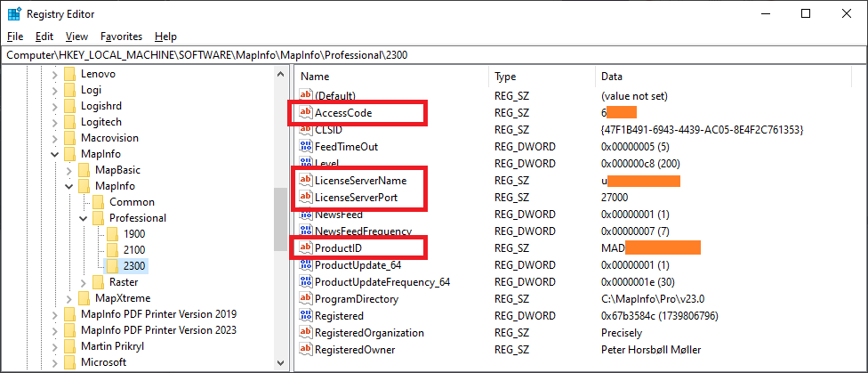
Task: Click the FeedTimeOut DWORD value icon
Action: click(306, 146)
